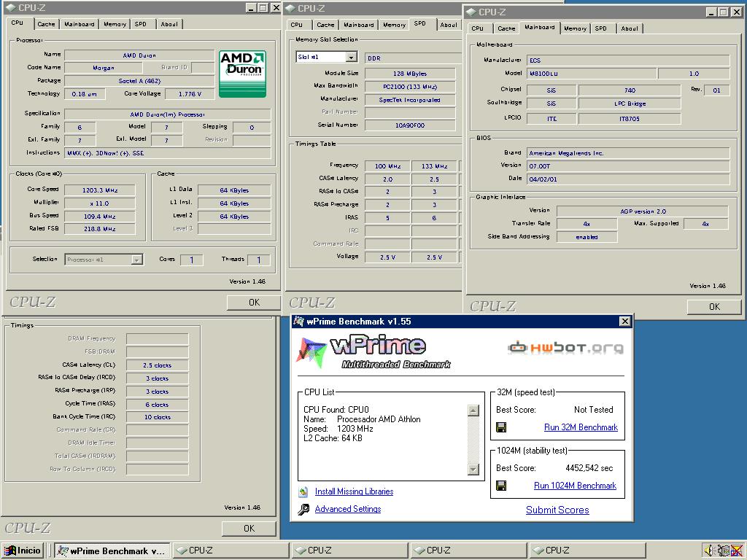This screenshot has width=747, height=560.
Task: Open Advanced Settings link
Action: [x=348, y=509]
